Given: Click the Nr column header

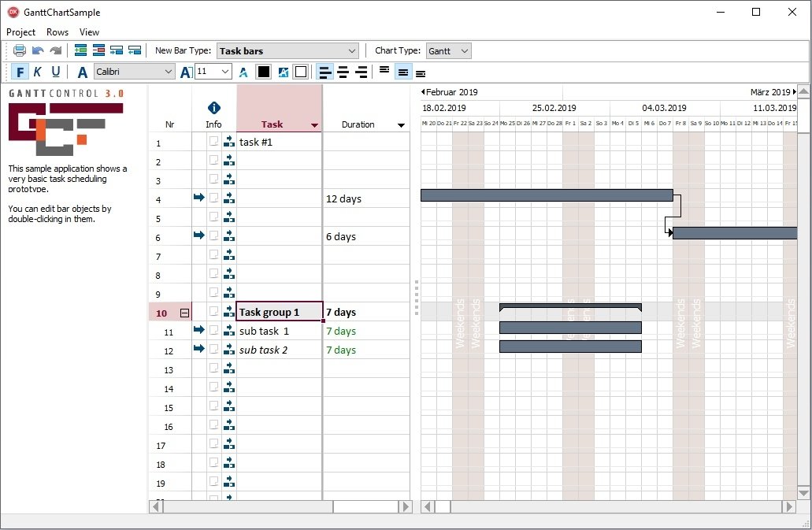Looking at the screenshot, I should click(x=170, y=124).
